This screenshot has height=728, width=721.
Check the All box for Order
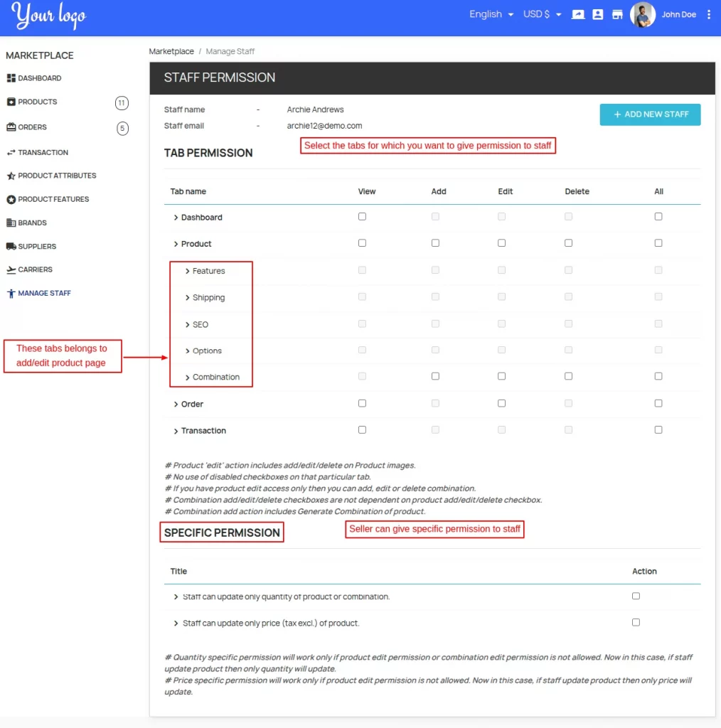pyautogui.click(x=658, y=403)
